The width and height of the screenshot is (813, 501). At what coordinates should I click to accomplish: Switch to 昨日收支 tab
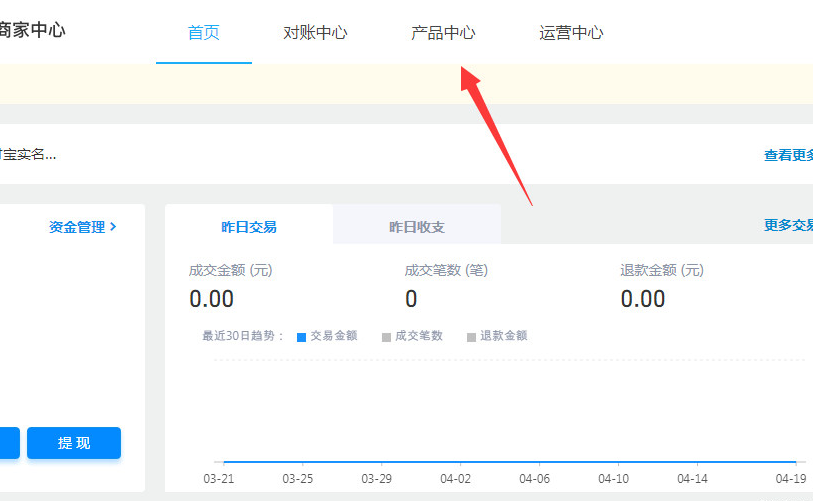click(x=417, y=227)
